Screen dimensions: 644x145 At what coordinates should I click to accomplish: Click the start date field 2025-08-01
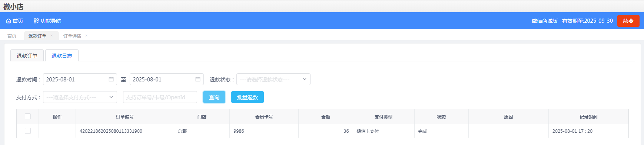(80, 79)
